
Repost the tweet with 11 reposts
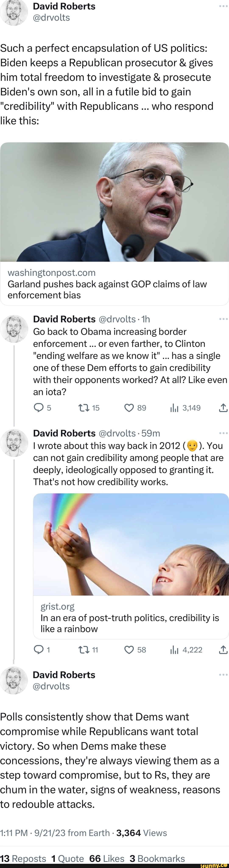(83, 650)
